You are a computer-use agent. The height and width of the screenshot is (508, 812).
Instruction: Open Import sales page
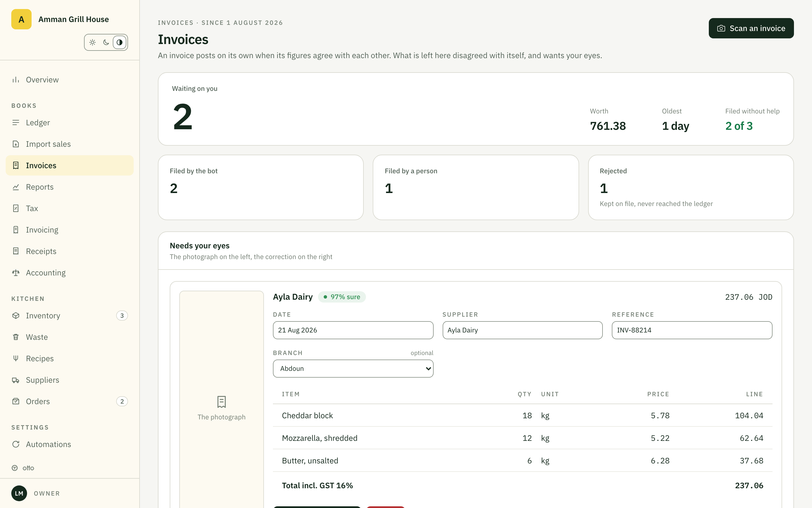pyautogui.click(x=70, y=144)
